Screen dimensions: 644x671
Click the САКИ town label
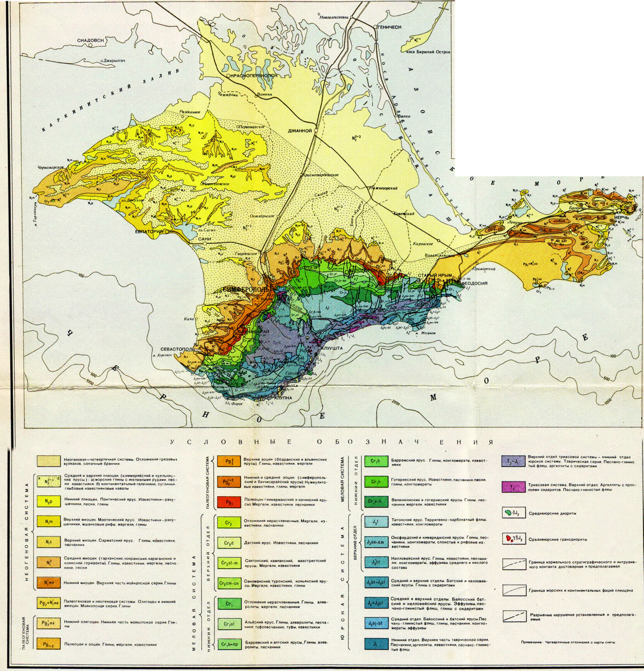coord(205,239)
